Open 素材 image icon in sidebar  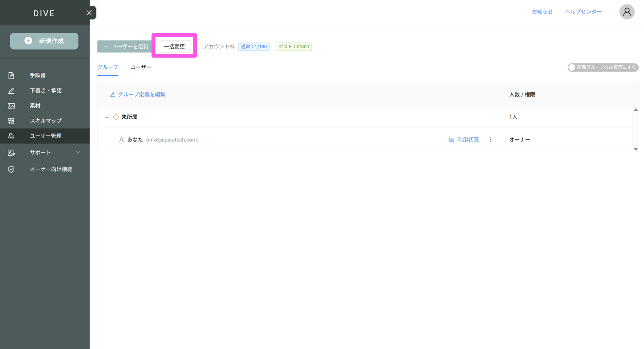(x=11, y=106)
